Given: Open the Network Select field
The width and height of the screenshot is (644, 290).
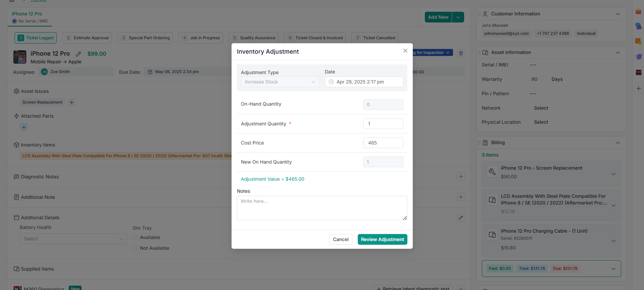Looking at the screenshot, I should click(541, 108).
